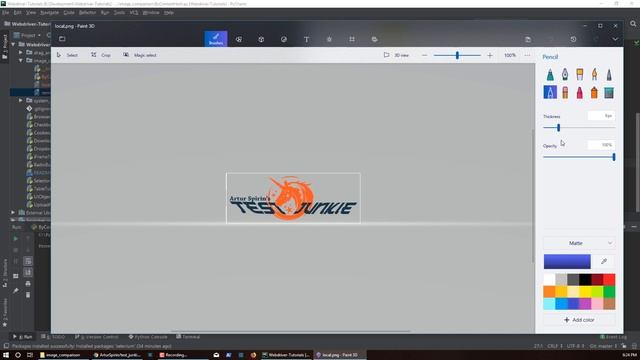Select the red Crayon brush
Screen dimensions: 640x360
click(580, 92)
